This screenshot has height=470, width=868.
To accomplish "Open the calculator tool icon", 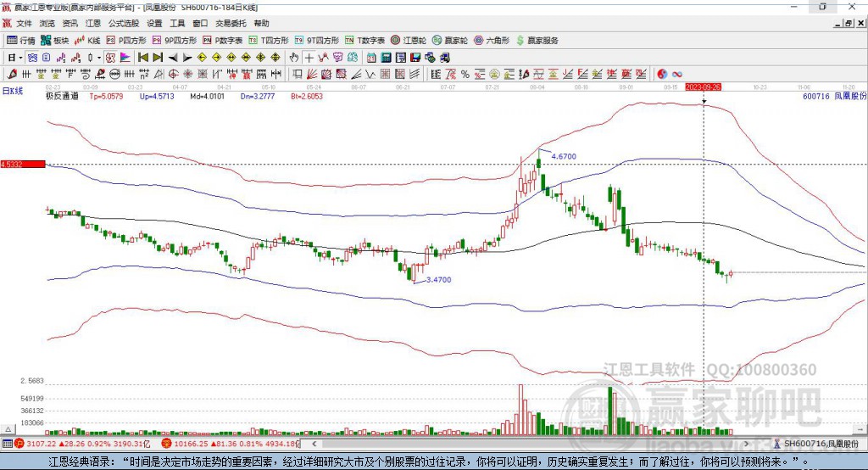I will (x=386, y=58).
